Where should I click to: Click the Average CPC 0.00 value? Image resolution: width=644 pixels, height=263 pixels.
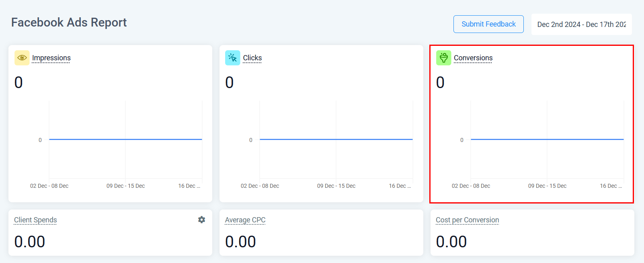[240, 242]
